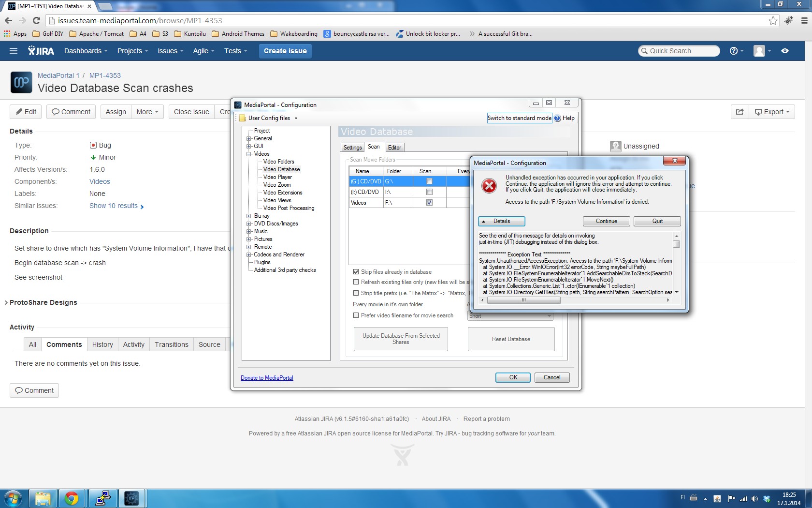Click the browser back arrow
The height and width of the screenshot is (508, 812).
pos(8,20)
